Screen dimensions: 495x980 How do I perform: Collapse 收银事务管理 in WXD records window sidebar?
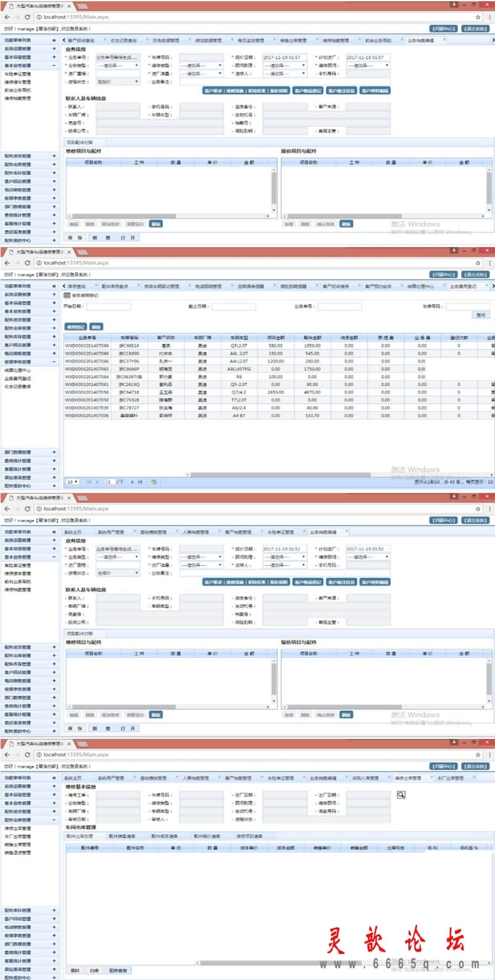pyautogui.click(x=54, y=362)
